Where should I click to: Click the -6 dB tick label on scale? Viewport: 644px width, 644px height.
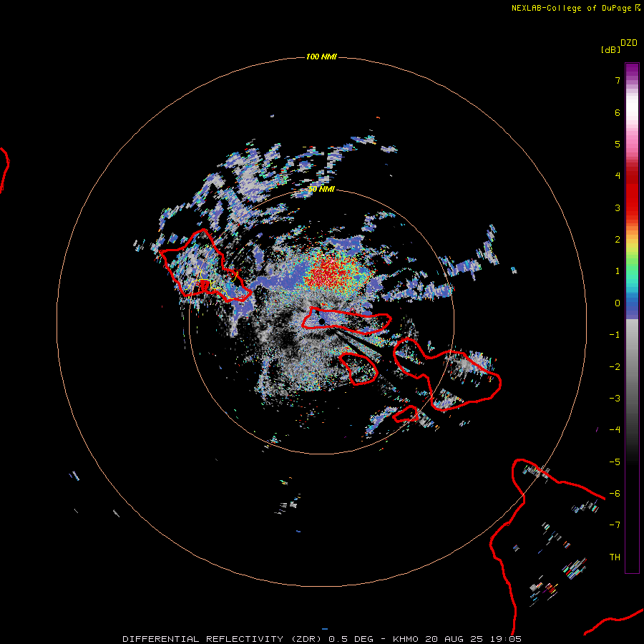coord(615,494)
